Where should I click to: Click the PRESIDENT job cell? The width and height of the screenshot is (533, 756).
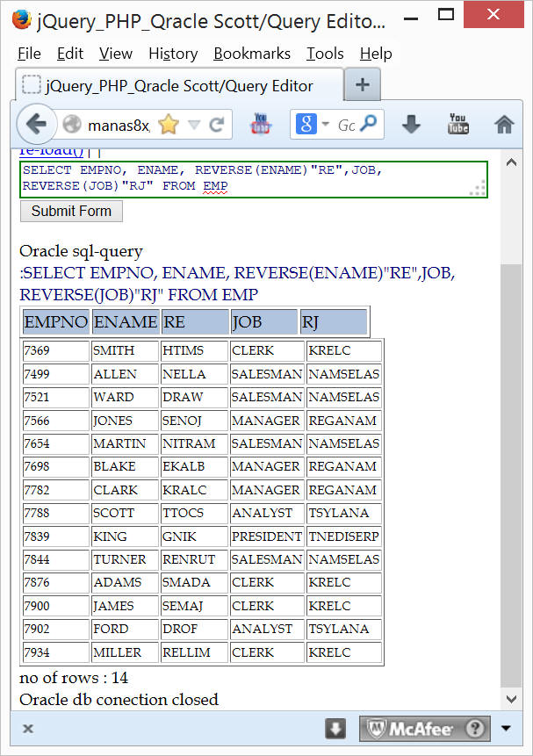click(267, 536)
